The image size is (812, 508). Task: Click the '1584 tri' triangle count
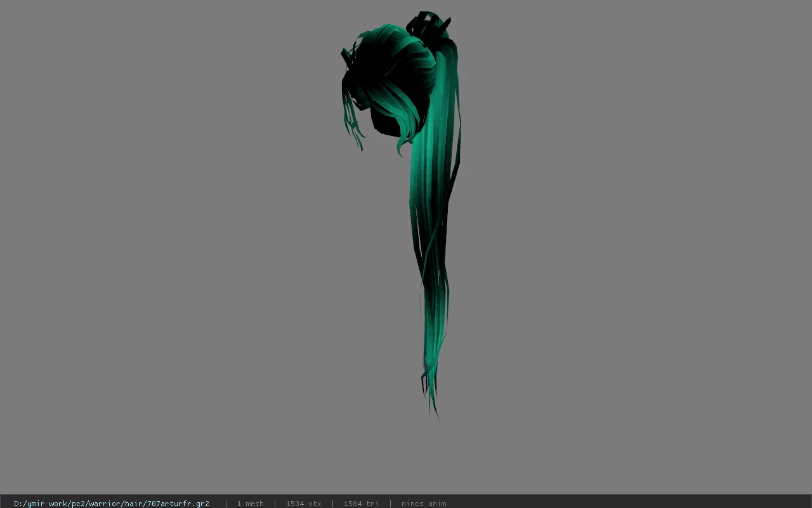(361, 504)
